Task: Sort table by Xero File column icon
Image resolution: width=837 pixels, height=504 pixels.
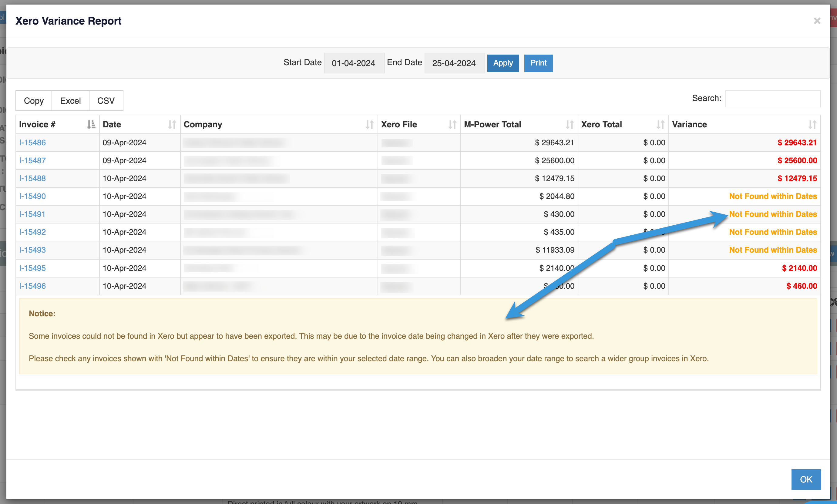Action: tap(452, 125)
